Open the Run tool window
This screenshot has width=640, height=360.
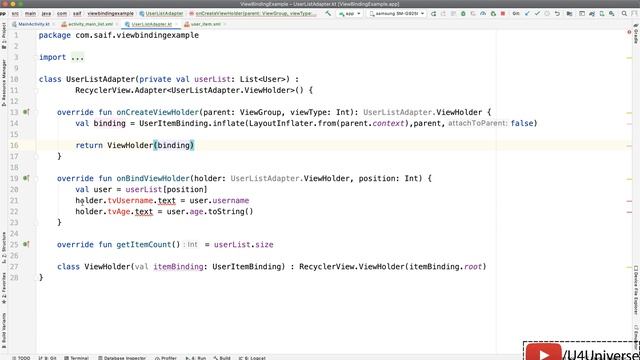pos(196,358)
